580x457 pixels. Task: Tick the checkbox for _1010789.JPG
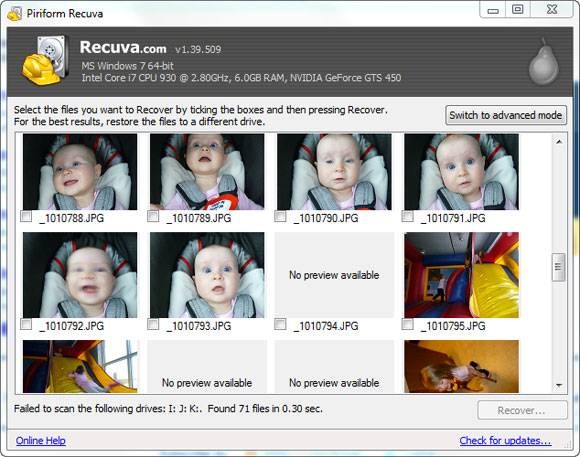(x=153, y=216)
